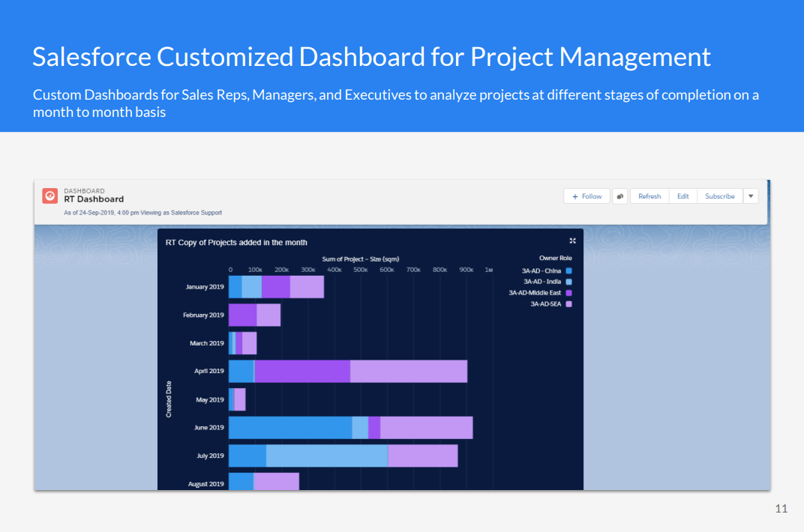Select the 3A-AD - China legend swatch

tap(568, 270)
